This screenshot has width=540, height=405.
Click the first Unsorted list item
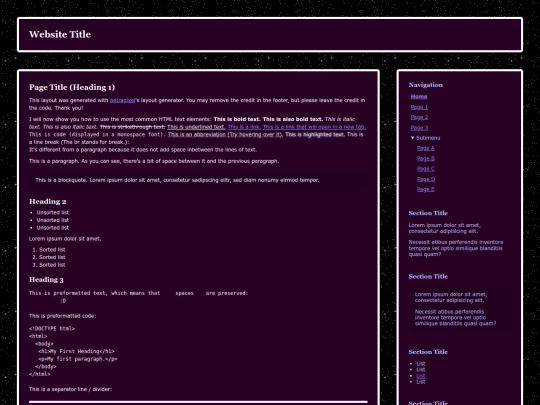[x=53, y=212]
